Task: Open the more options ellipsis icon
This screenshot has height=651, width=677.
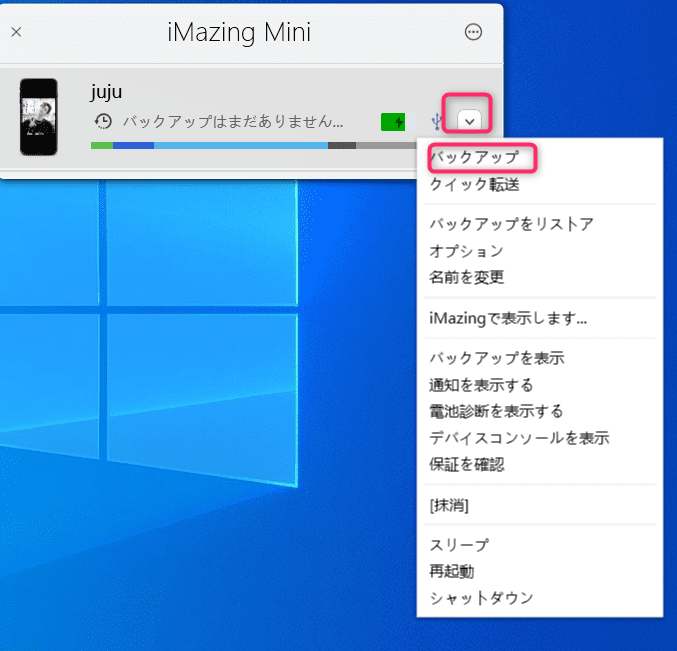Action: click(x=473, y=32)
